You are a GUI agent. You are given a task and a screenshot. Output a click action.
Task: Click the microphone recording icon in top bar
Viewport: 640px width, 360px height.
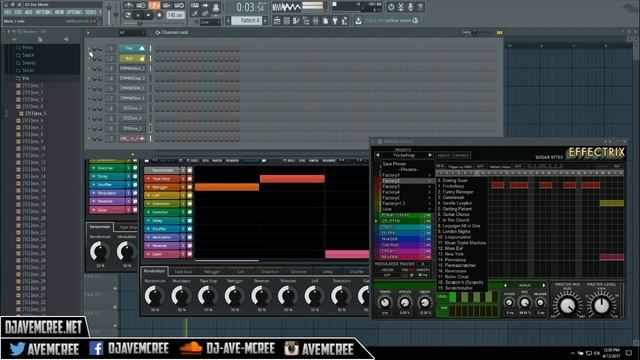point(410,7)
